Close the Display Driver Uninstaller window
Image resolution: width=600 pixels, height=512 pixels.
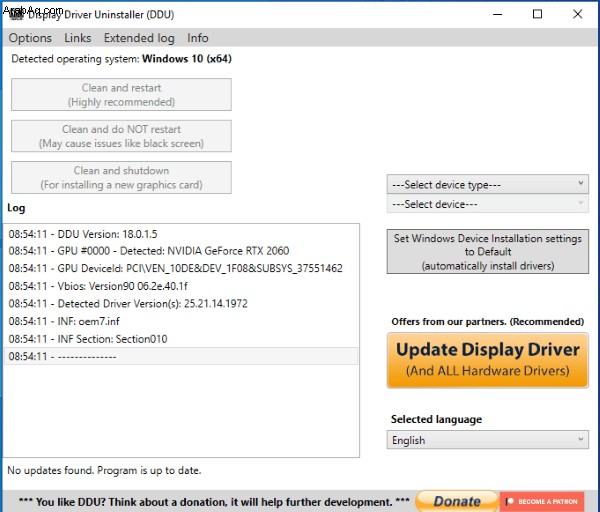tap(577, 14)
